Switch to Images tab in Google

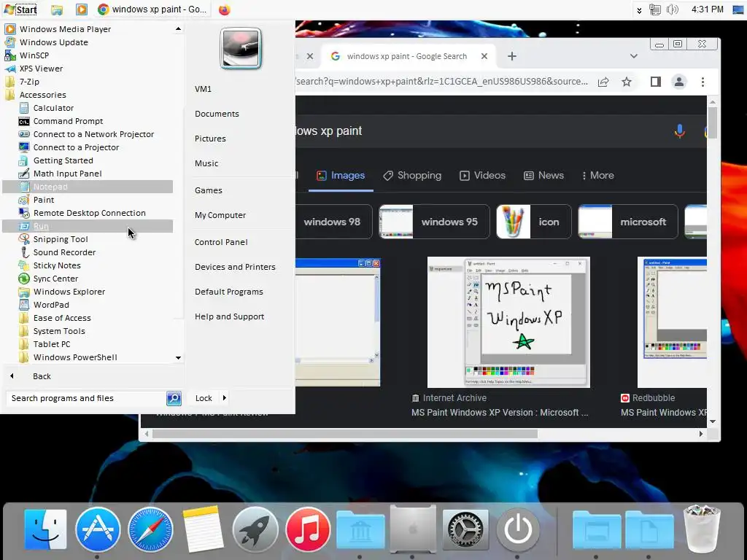pyautogui.click(x=341, y=175)
